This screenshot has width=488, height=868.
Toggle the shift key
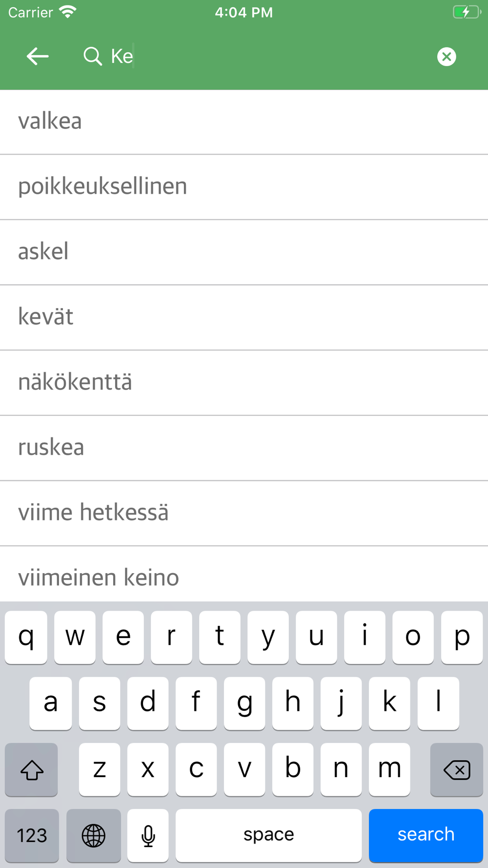tap(32, 770)
